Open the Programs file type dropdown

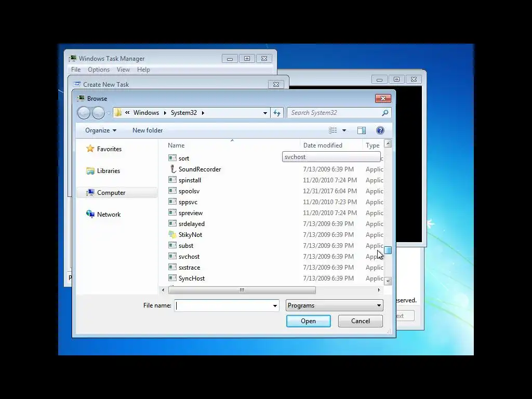tap(334, 305)
